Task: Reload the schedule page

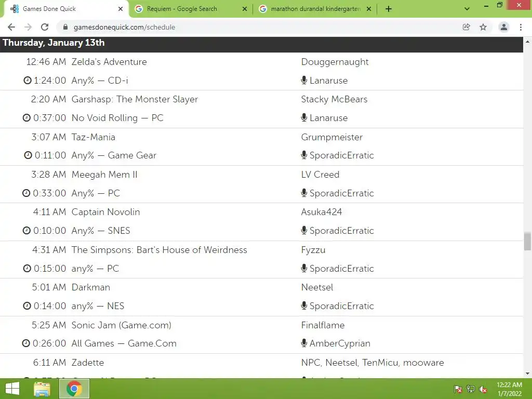Action: click(45, 27)
